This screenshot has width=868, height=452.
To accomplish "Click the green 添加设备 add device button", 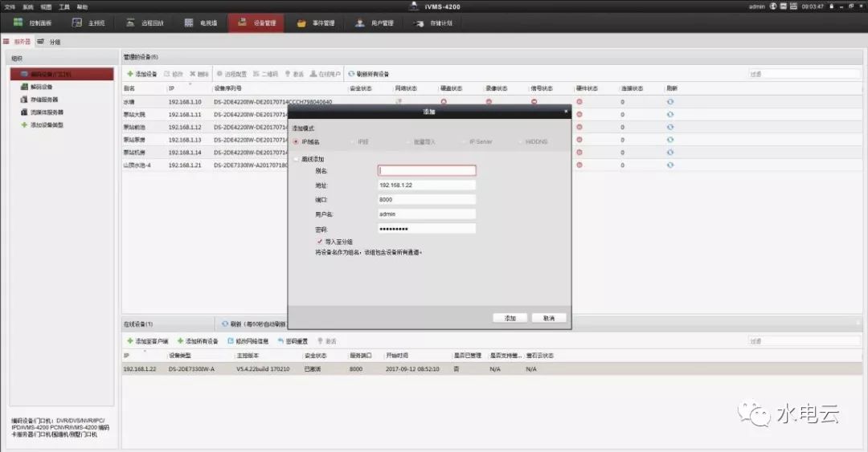I will [142, 74].
